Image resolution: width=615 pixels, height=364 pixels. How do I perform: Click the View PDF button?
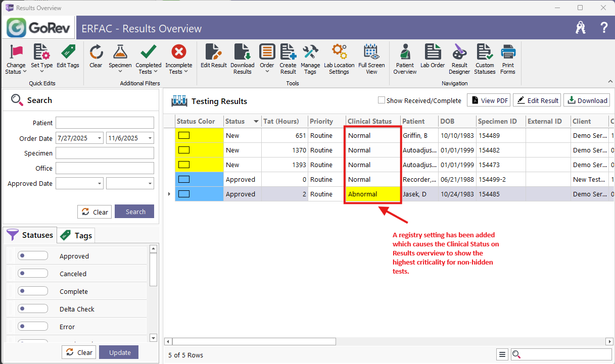(489, 100)
